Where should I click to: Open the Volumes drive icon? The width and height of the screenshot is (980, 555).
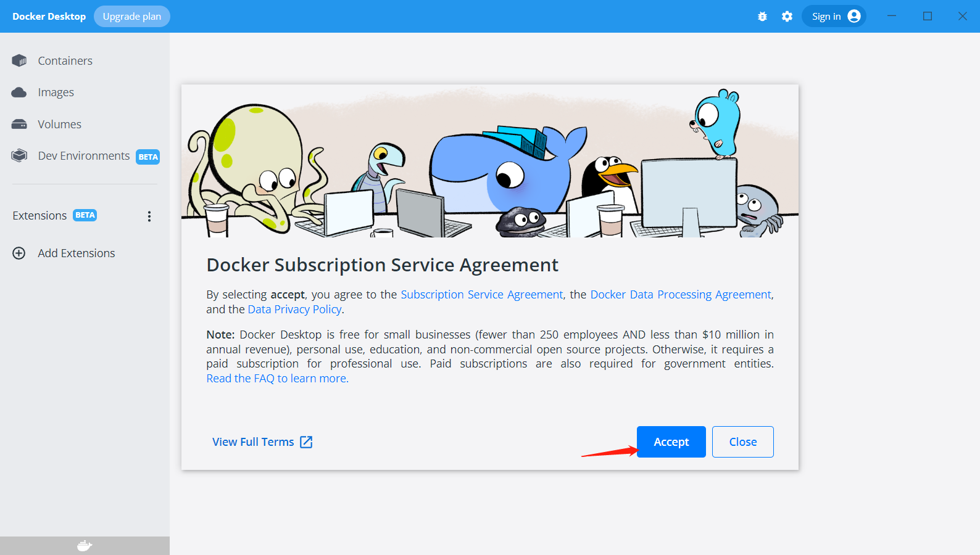(x=19, y=124)
